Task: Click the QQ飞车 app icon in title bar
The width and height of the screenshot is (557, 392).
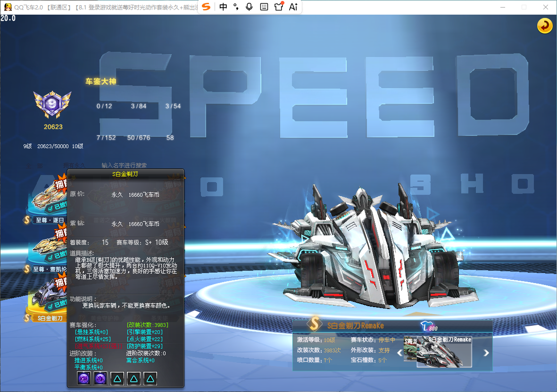Action: coord(8,7)
